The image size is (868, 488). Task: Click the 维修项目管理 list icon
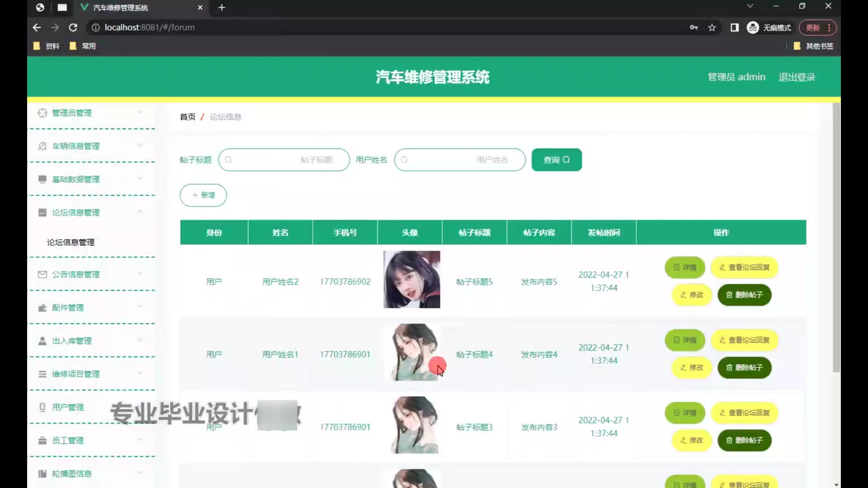[x=42, y=374]
